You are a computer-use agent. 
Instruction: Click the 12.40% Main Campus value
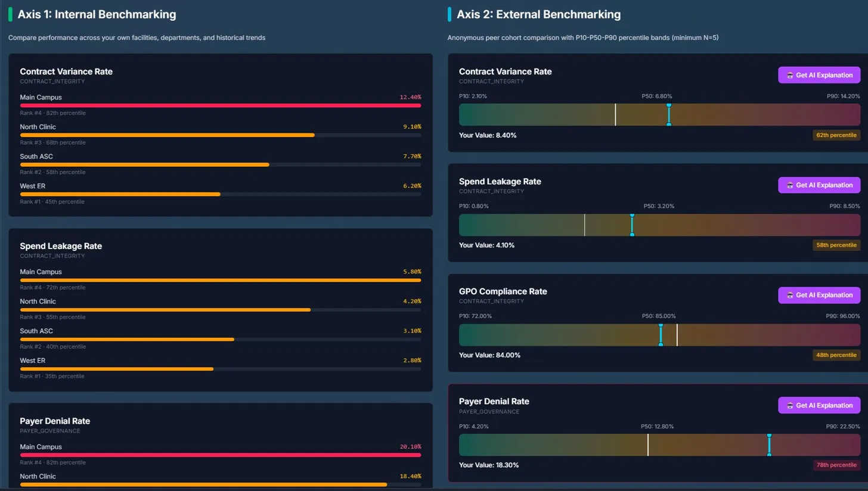[410, 97]
